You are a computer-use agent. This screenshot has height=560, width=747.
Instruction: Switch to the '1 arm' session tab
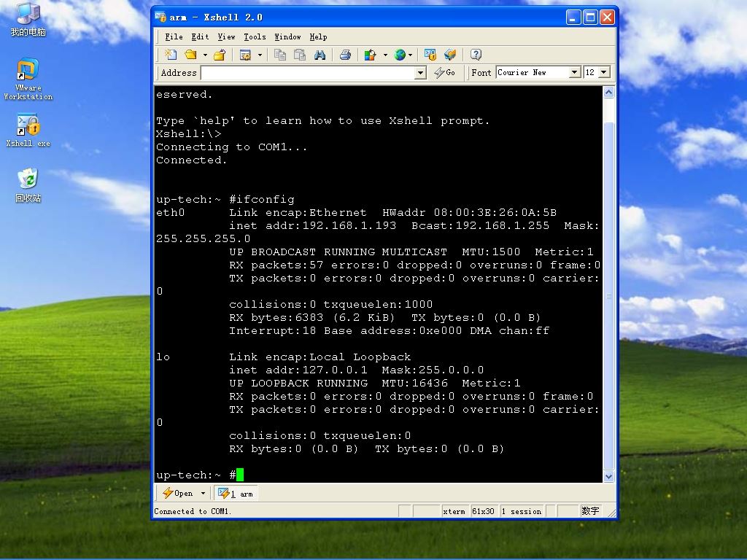[236, 494]
